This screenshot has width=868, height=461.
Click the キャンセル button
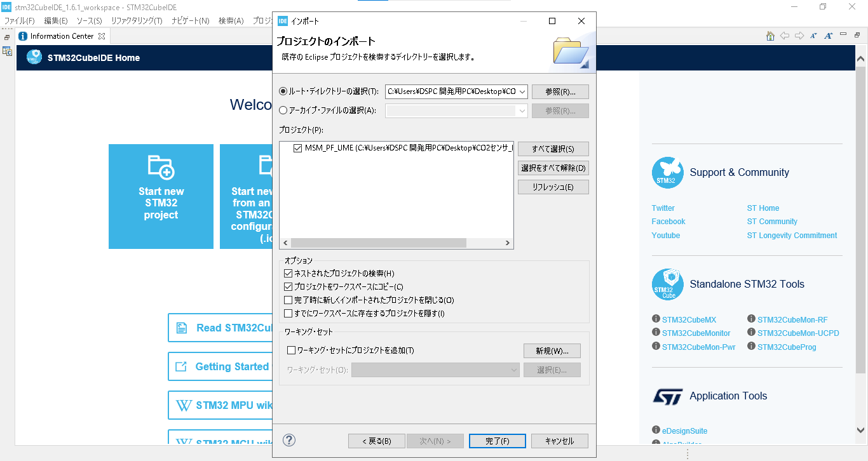(559, 441)
